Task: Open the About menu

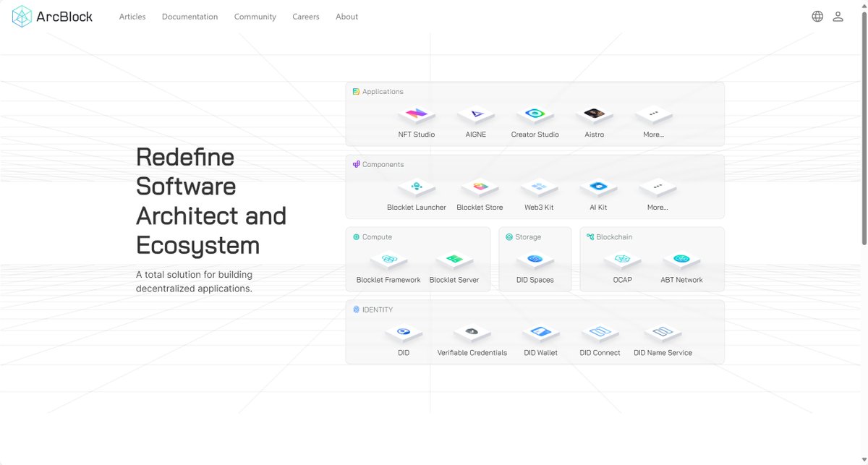Action: tap(346, 17)
